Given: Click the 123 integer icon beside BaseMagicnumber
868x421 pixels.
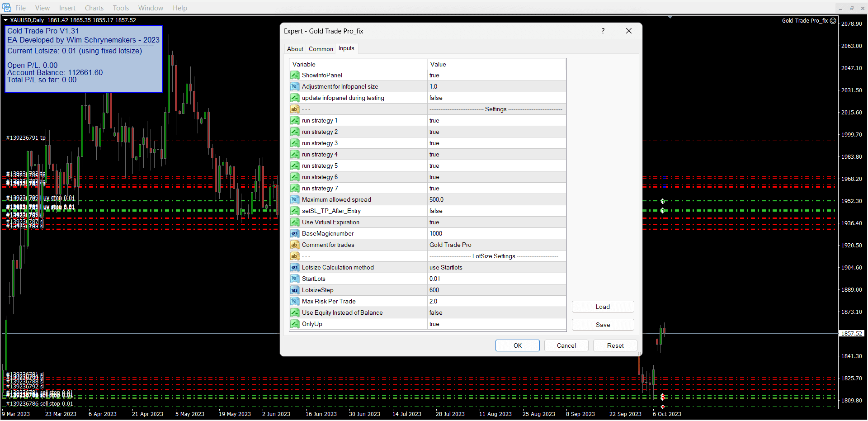Looking at the screenshot, I should click(x=295, y=233).
